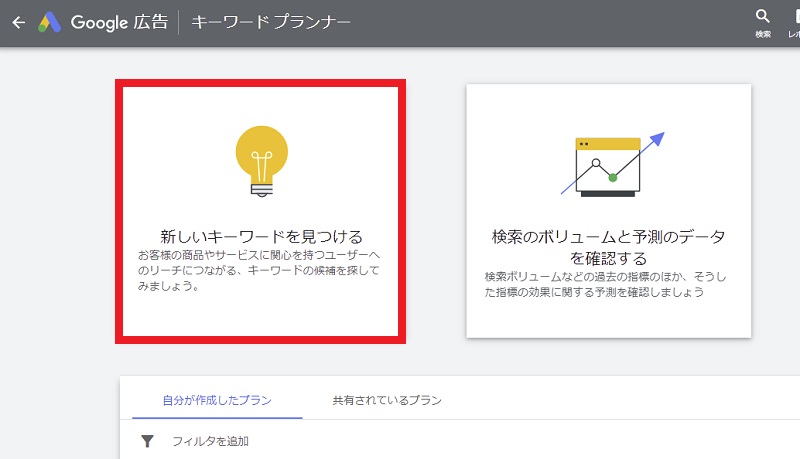
Task: Go back with the left arrow icon
Action: tap(19, 22)
